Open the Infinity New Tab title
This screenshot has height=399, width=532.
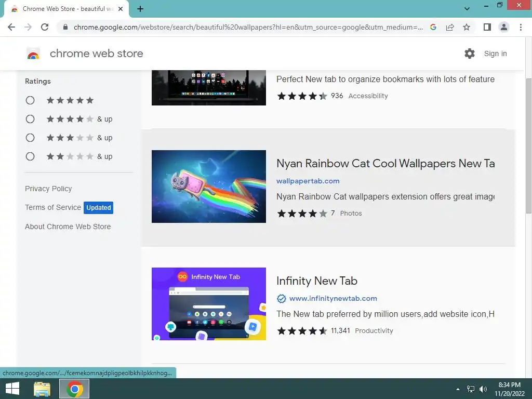click(317, 281)
